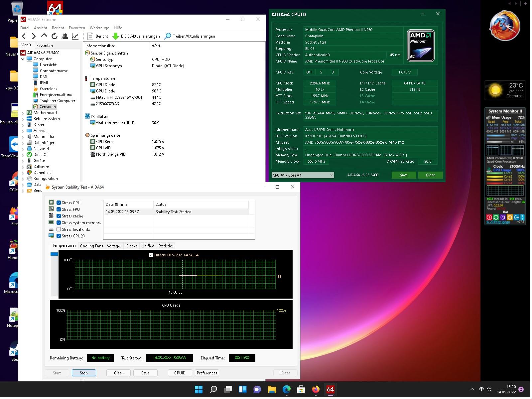Open Task View on taskbar
This screenshot has width=532, height=399.
pos(228,389)
